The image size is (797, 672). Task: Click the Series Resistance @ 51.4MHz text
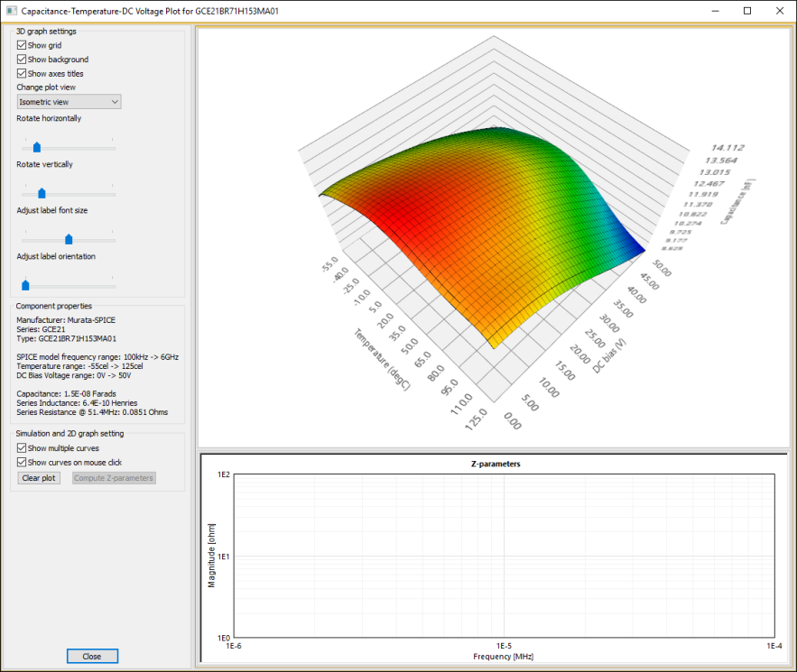92,412
